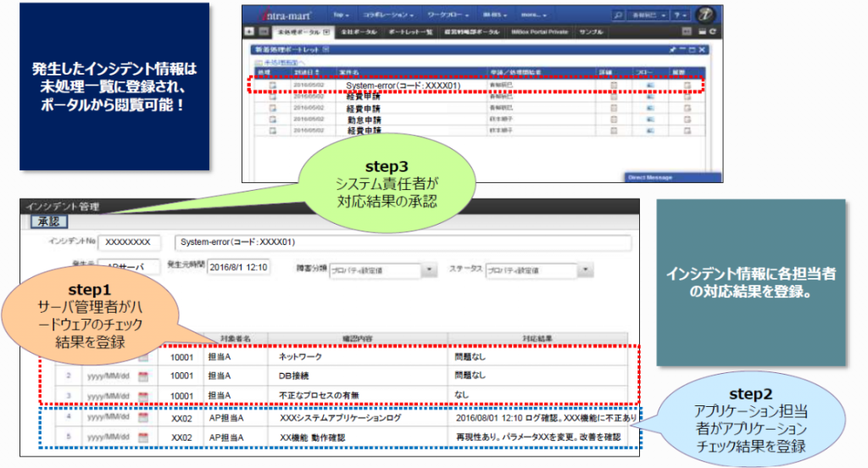Image resolution: width=868 pixels, height=468 pixels.
Task: Select 'System-error(コード:XXXX01)' in the unprocessed list
Action: point(403,86)
